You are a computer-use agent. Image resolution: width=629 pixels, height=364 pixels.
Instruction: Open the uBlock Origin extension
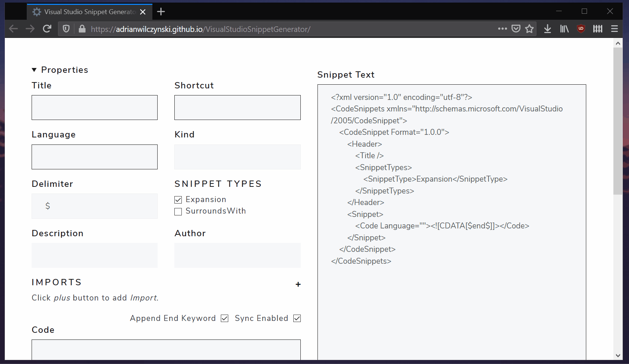[581, 29]
